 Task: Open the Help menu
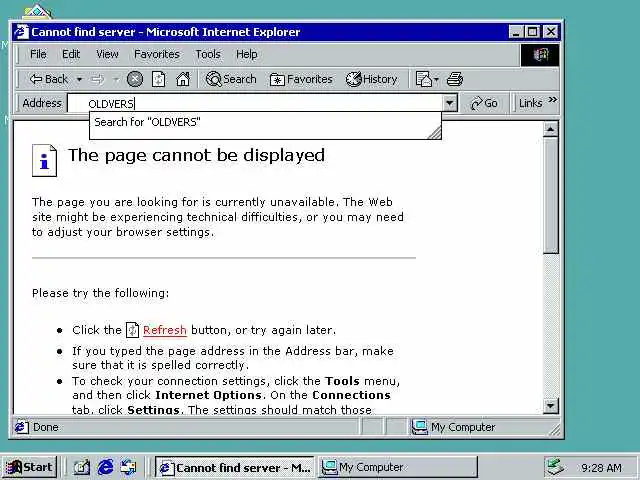247,54
